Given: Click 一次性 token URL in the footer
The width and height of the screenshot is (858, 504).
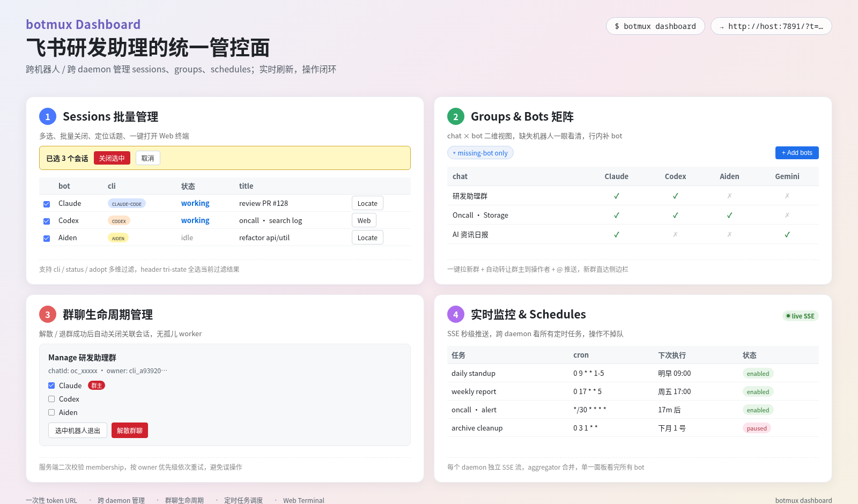Looking at the screenshot, I should [51, 500].
